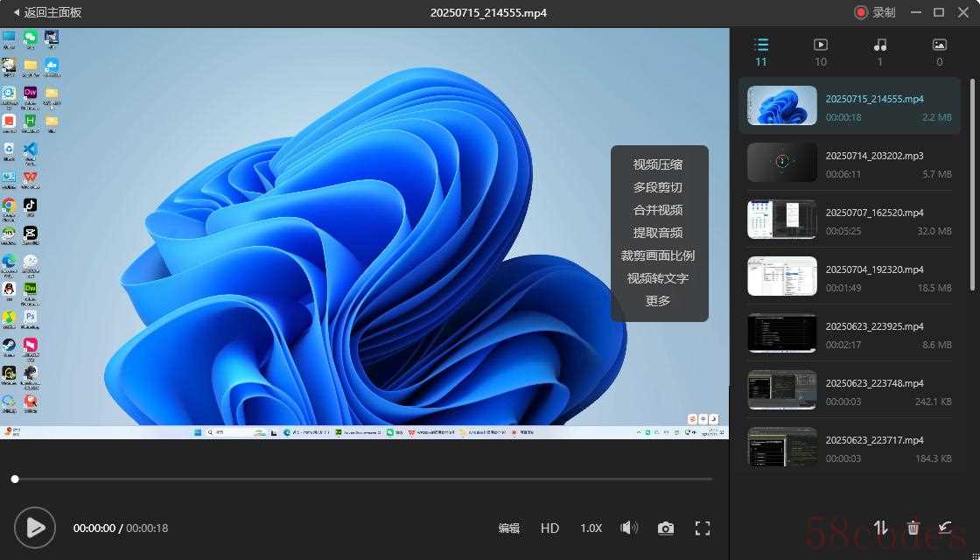Change quality with HD option
This screenshot has height=560, width=980.
pyautogui.click(x=549, y=528)
